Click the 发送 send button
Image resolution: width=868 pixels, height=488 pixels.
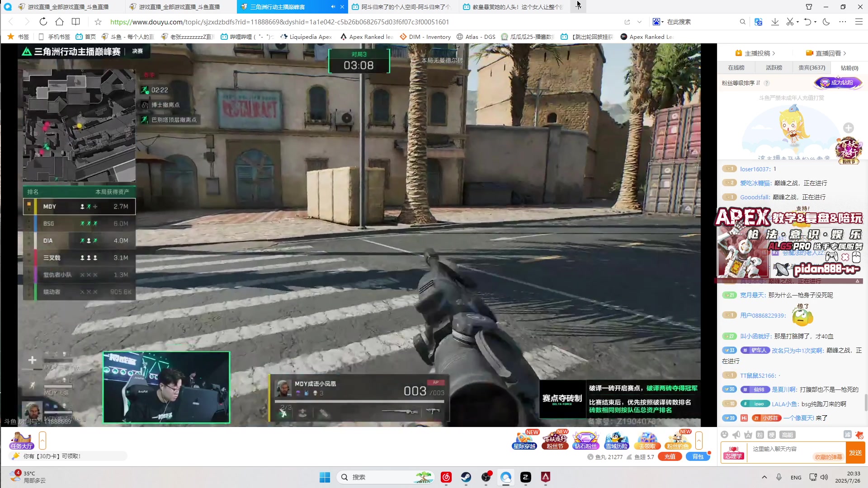click(x=855, y=453)
